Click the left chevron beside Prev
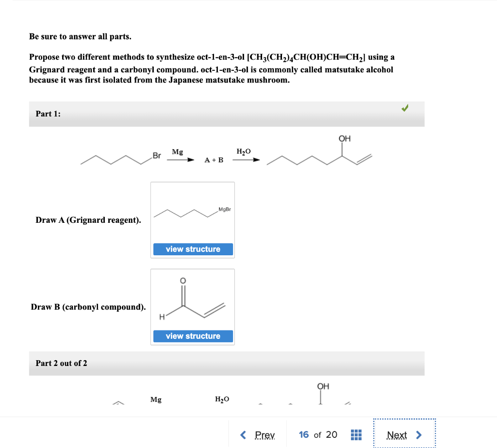 click(x=243, y=435)
